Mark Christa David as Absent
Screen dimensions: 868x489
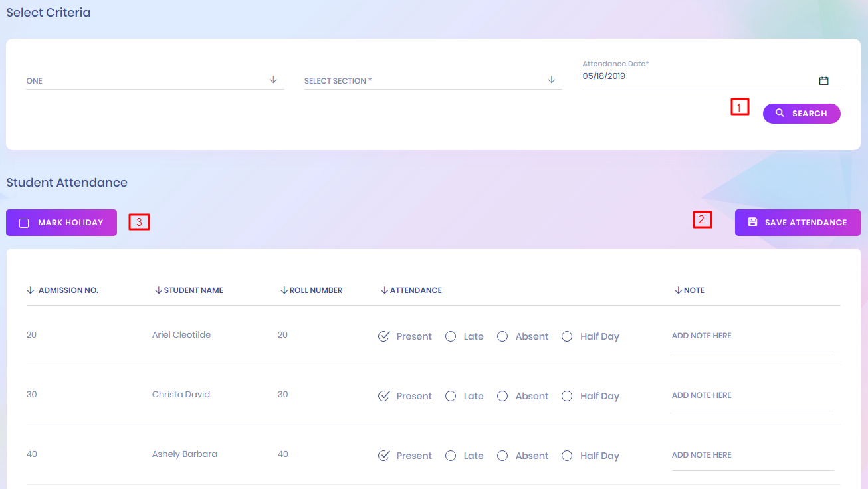pos(502,396)
